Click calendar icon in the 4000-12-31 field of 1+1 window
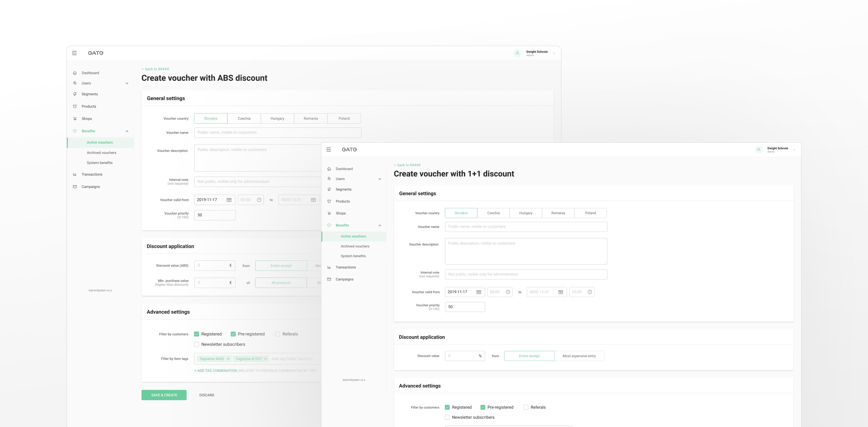868x427 pixels. pyautogui.click(x=561, y=292)
